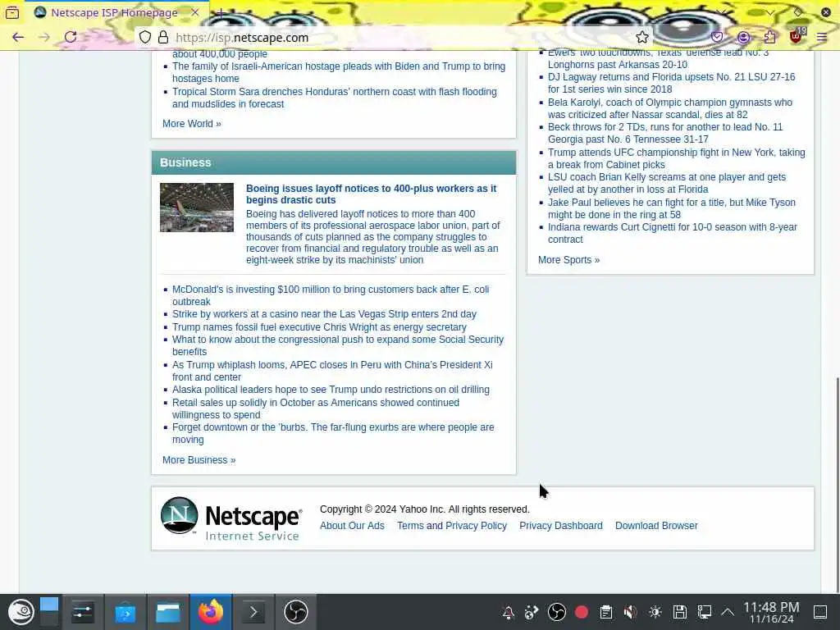Open the Pocket save icon in the toolbar

click(717, 37)
